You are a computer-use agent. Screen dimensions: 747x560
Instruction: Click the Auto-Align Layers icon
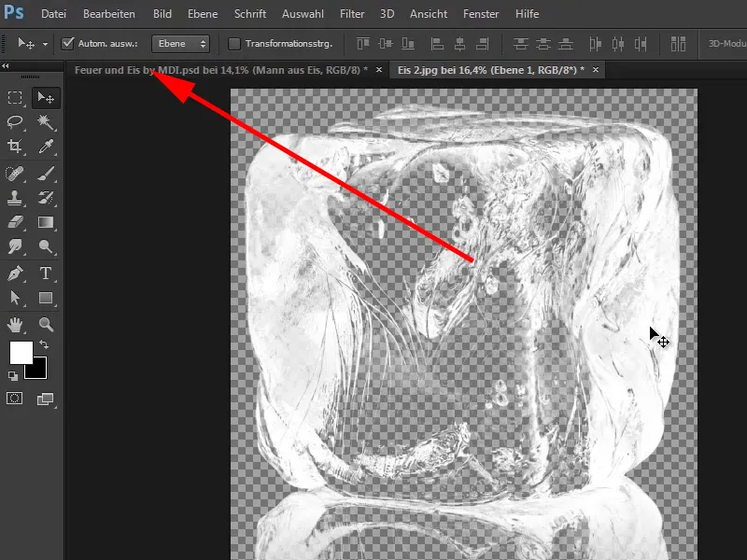pos(678,44)
